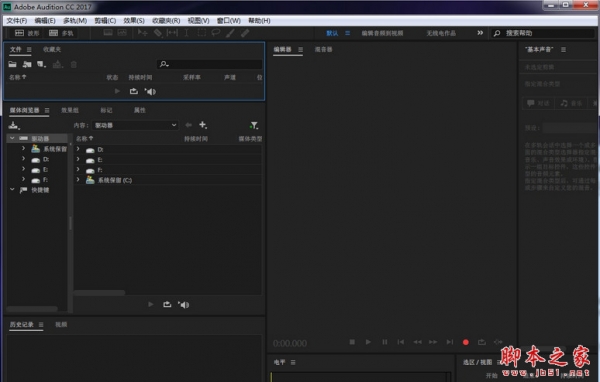The width and height of the screenshot is (600, 382).
Task: Open the 剪辑(C) menu
Action: click(x=105, y=20)
